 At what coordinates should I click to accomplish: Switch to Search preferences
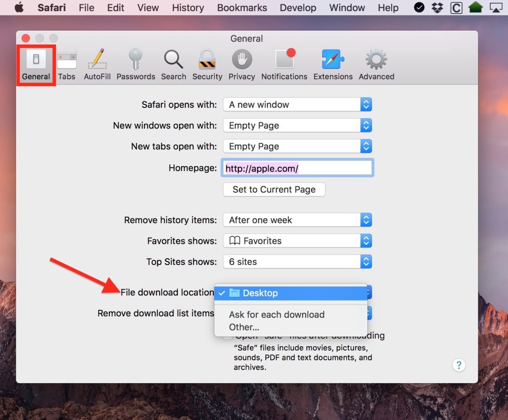[173, 65]
